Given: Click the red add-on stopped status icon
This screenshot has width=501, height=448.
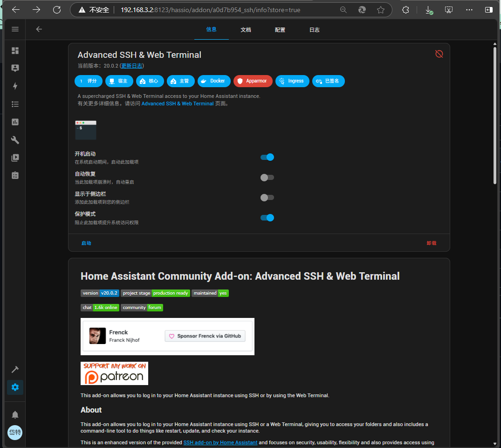Looking at the screenshot, I should pos(439,54).
